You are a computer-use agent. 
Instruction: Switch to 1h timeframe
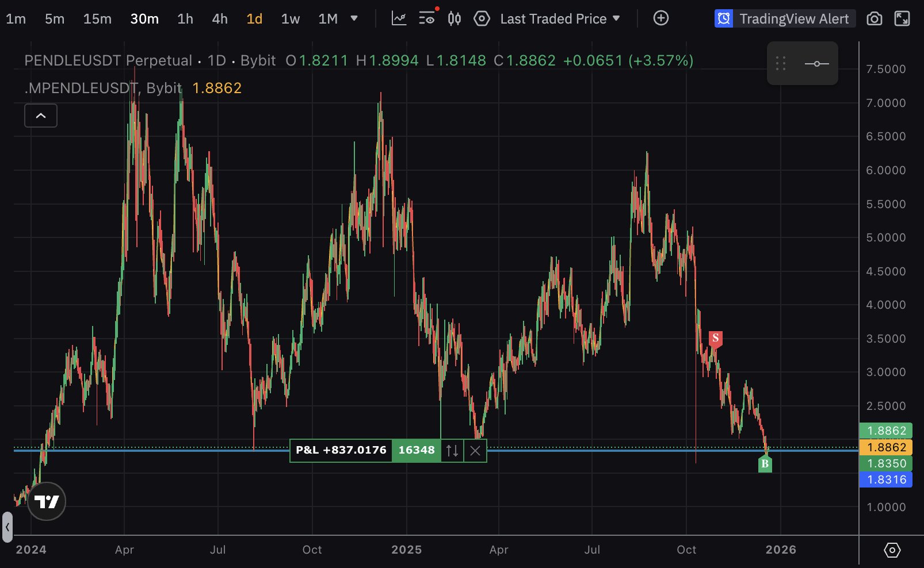pos(185,19)
